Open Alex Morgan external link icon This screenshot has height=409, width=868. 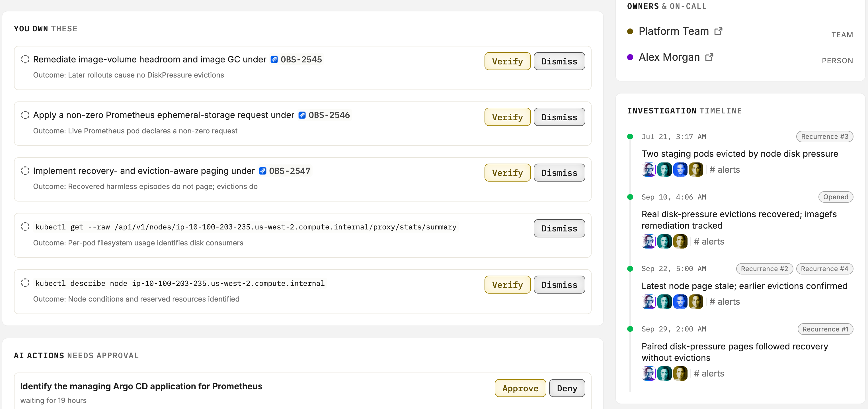pyautogui.click(x=709, y=57)
